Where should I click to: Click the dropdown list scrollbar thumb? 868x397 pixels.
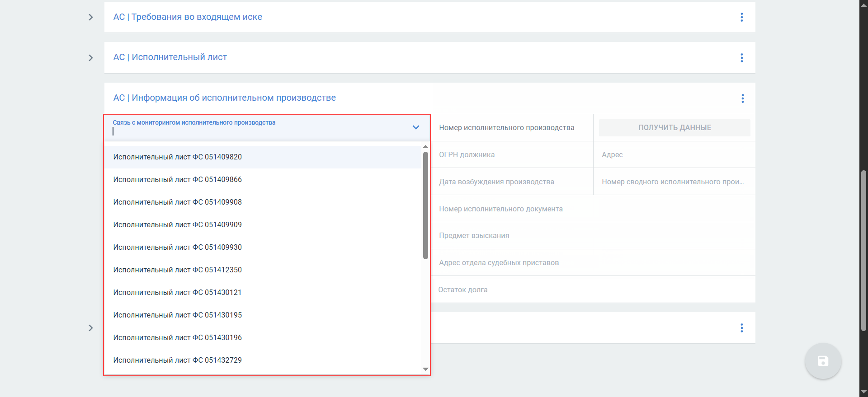tap(425, 206)
